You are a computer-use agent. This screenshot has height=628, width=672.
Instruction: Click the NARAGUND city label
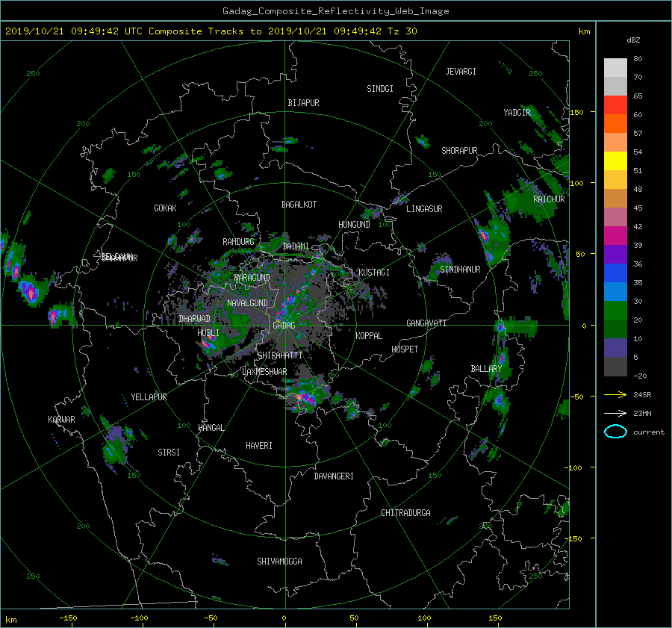click(x=252, y=277)
